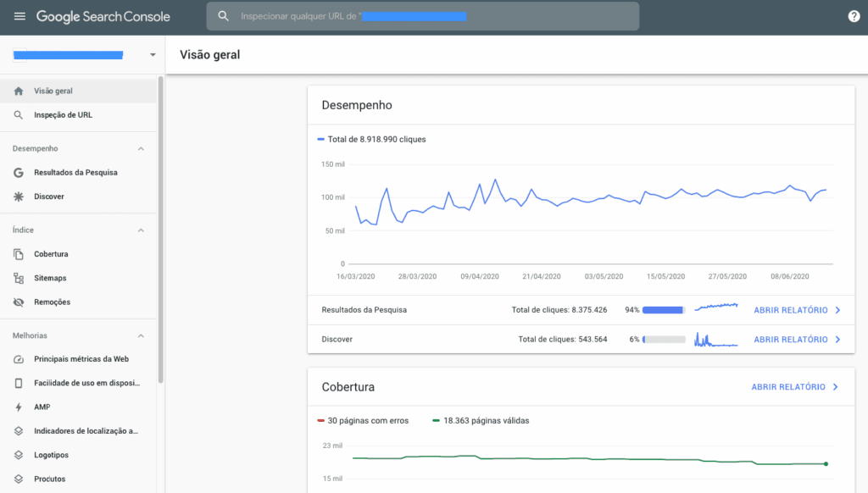
Task: Collapse the Desempenho sidebar section
Action: (141, 149)
